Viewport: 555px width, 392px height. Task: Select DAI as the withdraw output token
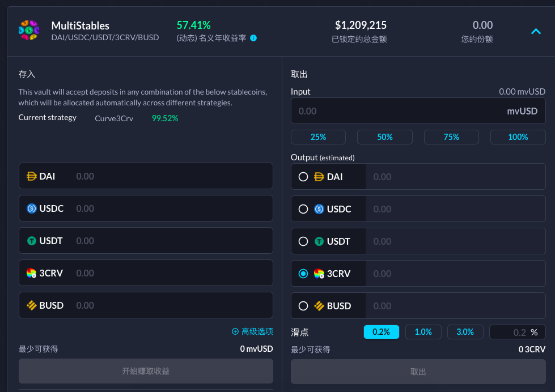click(303, 177)
